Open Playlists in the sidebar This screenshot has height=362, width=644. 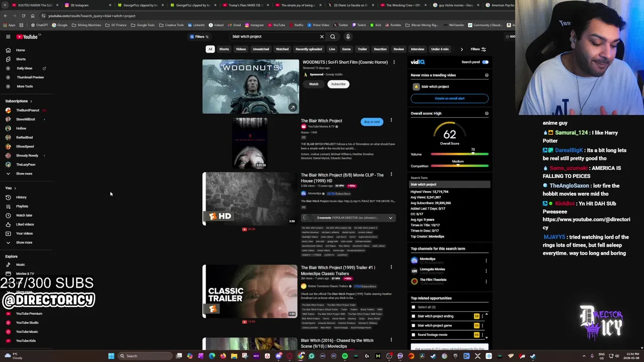[22, 207]
